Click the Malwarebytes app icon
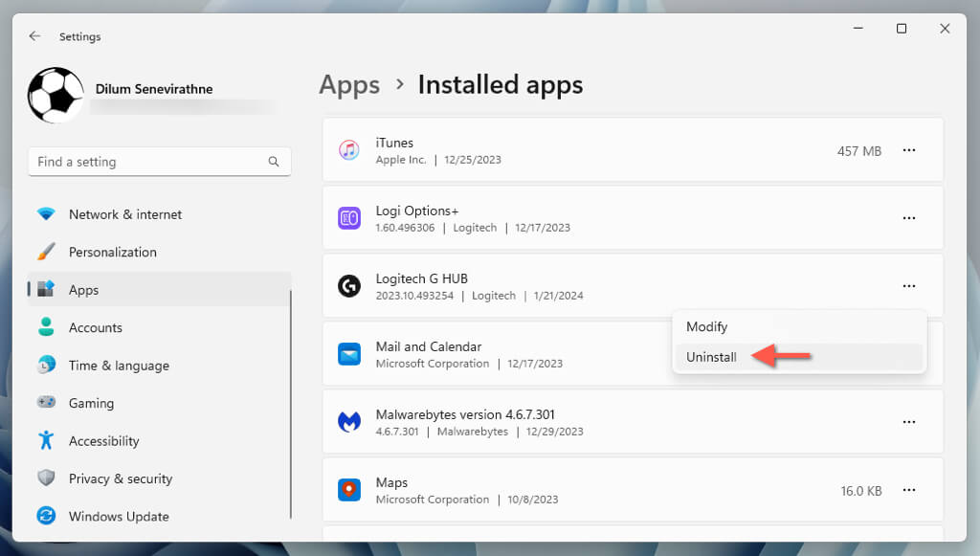980x556 pixels. coord(348,422)
